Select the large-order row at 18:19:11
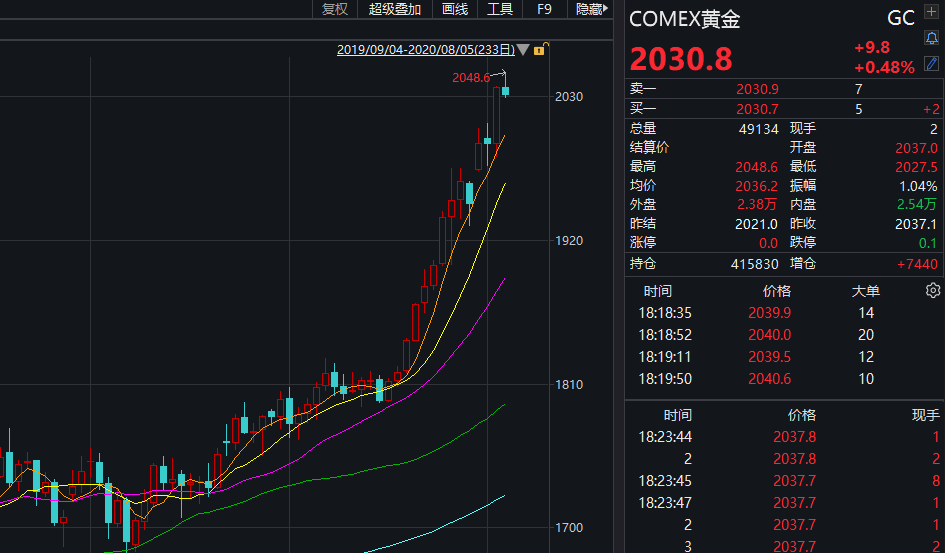 [783, 357]
